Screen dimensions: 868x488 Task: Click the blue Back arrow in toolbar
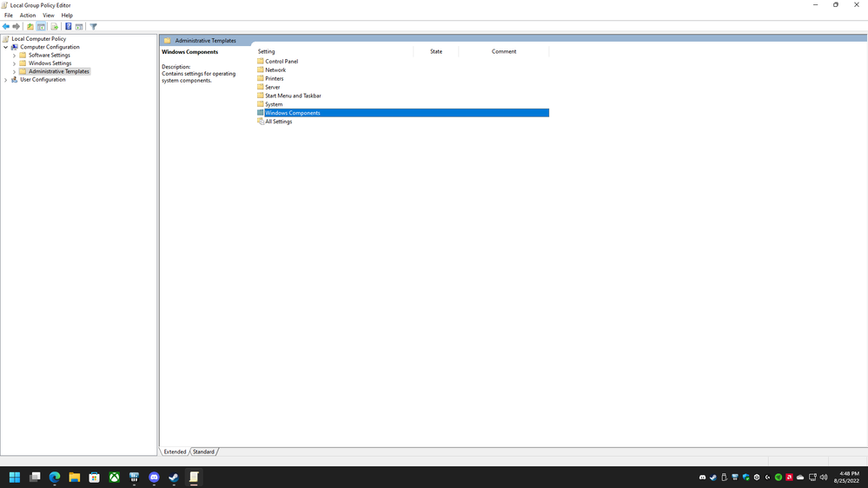(x=6, y=27)
